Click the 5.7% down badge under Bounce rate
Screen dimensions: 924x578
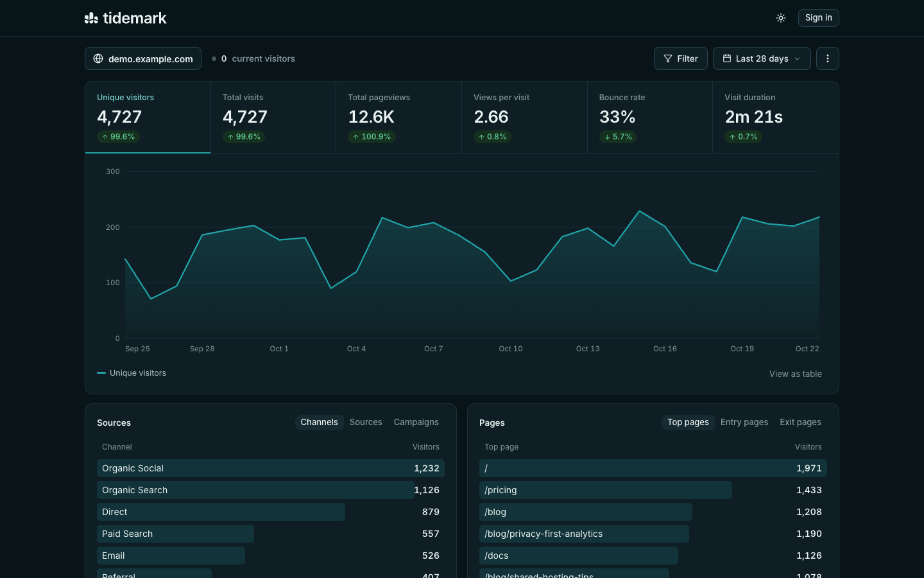coord(618,137)
